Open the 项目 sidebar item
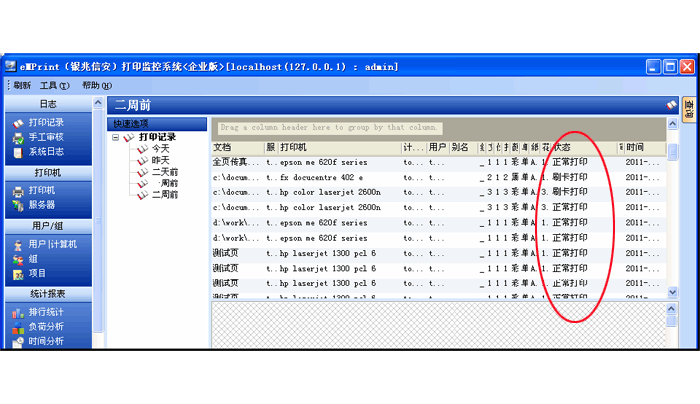This screenshot has width=700, height=404. pyautogui.click(x=37, y=272)
